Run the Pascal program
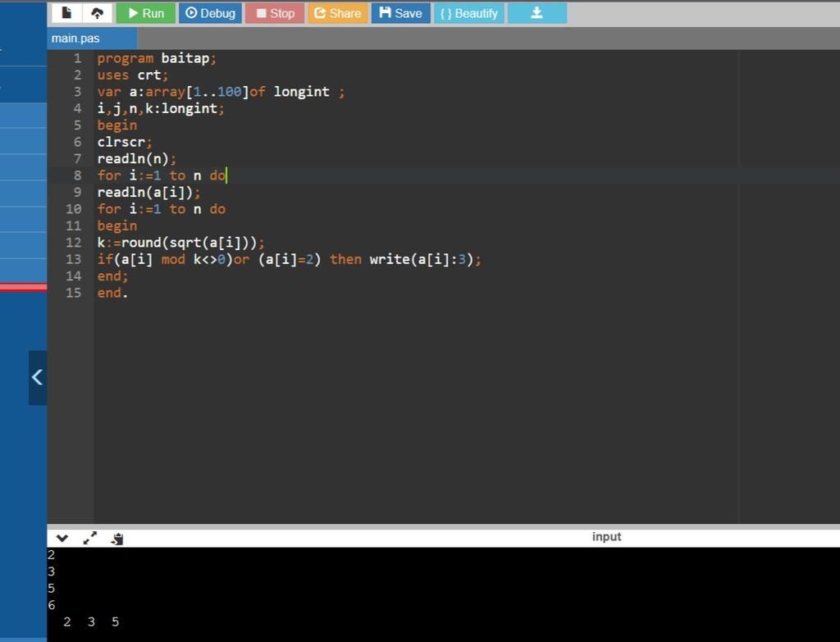This screenshot has height=642, width=840. pos(146,13)
